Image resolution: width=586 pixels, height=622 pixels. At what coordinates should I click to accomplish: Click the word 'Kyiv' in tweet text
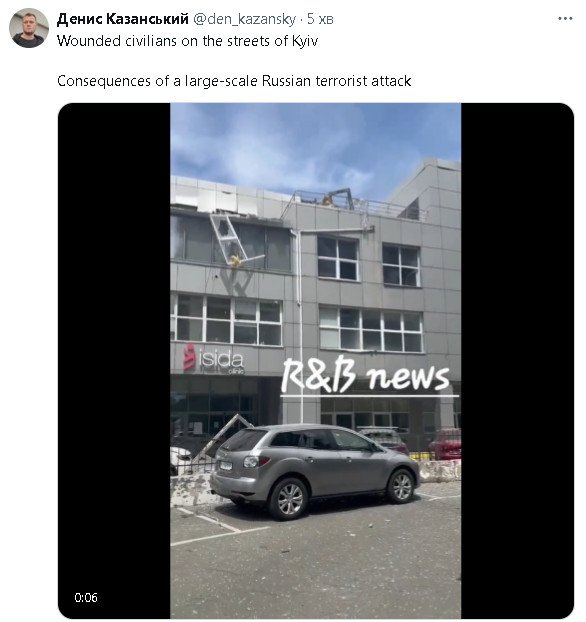pos(305,41)
